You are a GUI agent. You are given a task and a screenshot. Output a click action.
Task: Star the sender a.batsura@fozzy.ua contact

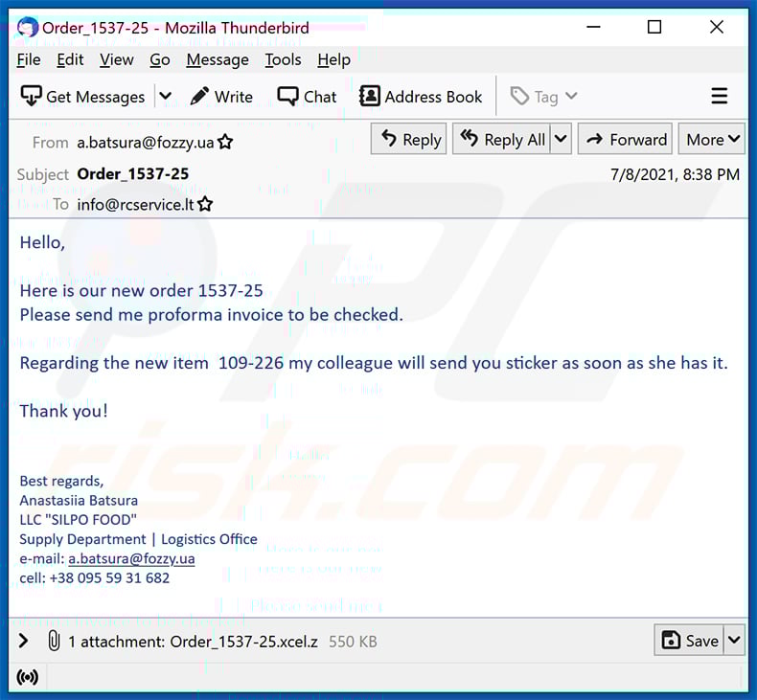(225, 143)
